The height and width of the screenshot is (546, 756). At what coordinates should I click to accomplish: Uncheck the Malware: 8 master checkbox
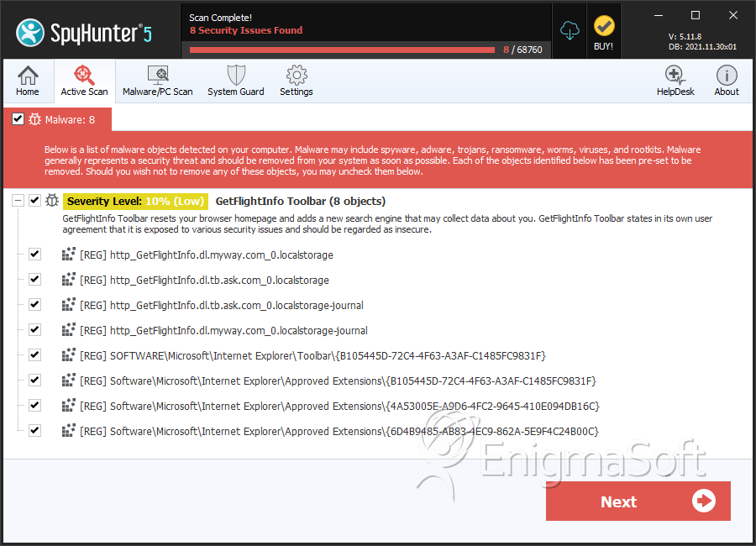coord(18,119)
